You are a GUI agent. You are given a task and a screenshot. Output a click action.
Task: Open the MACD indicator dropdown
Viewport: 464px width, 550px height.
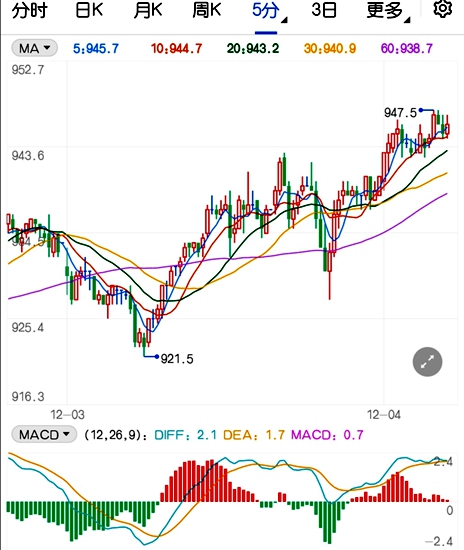(44, 435)
